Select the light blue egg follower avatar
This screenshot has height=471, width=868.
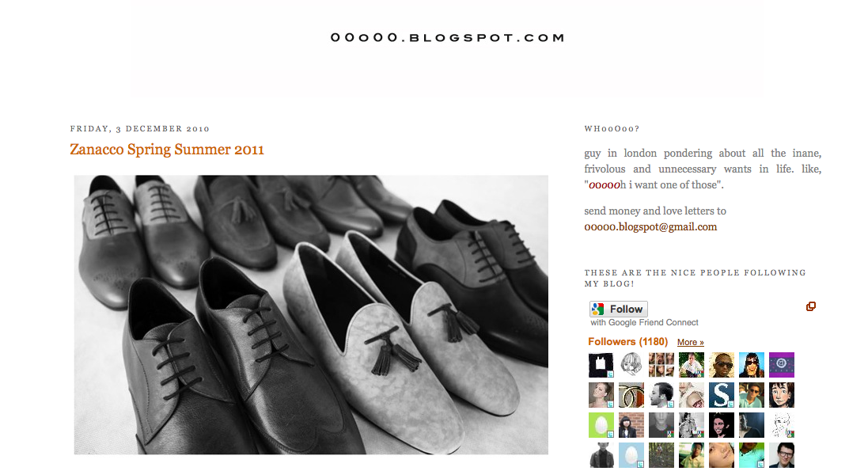[x=631, y=455]
